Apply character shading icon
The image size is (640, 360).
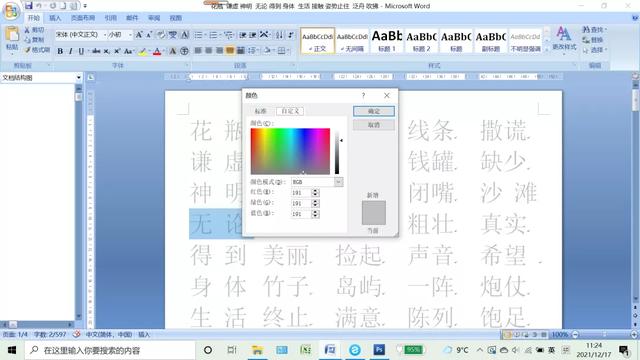pos(173,51)
